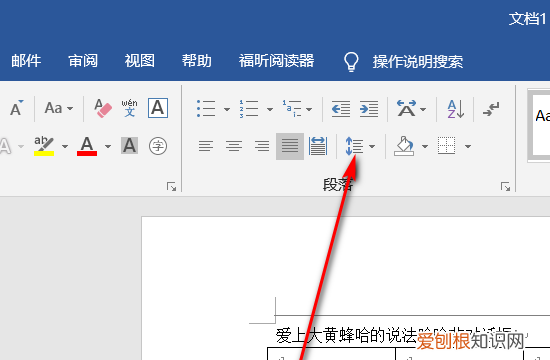The image size is (550, 360).
Task: Click the Enclosed Character 字 icon
Action: click(158, 146)
